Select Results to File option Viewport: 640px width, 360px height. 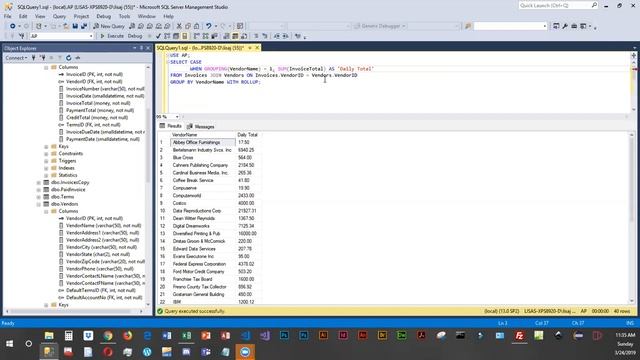tap(244, 36)
